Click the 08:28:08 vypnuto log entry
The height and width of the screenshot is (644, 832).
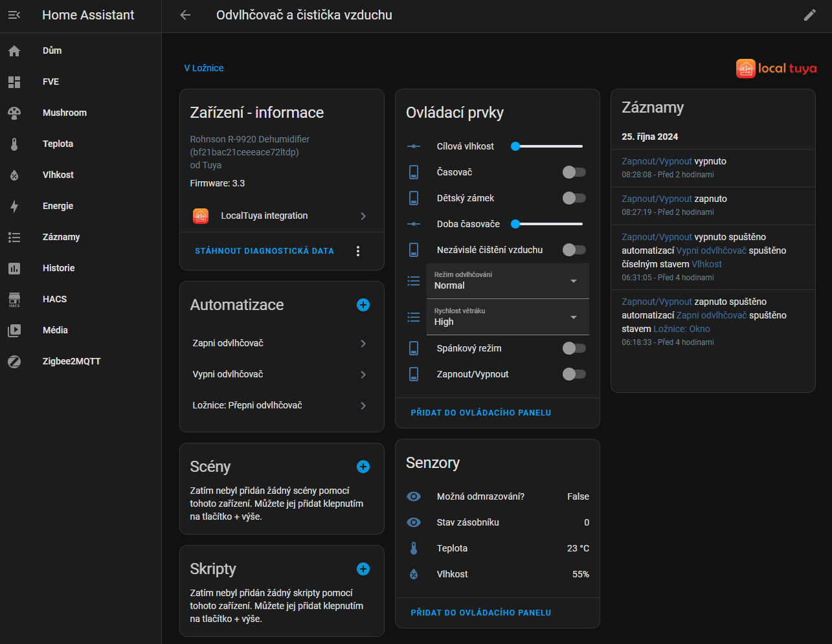(713, 168)
